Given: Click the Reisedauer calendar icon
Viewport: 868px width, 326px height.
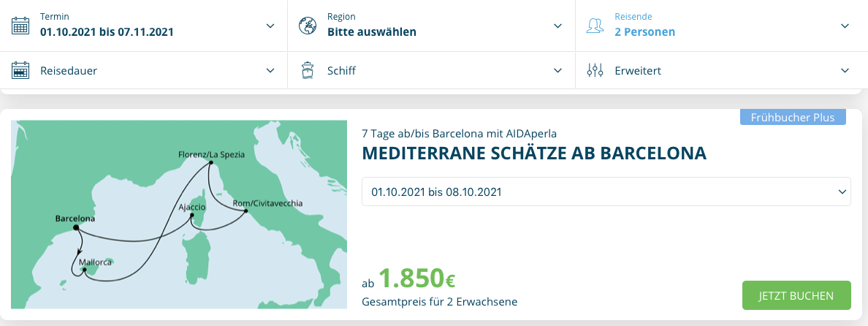Looking at the screenshot, I should 20,71.
